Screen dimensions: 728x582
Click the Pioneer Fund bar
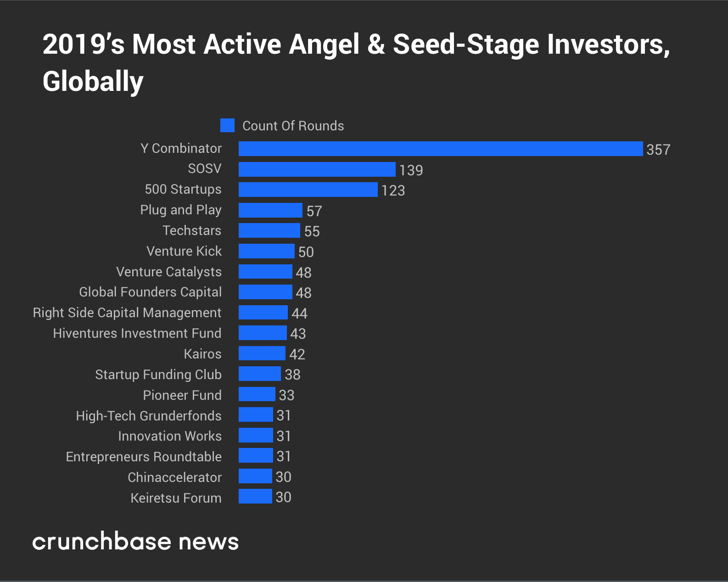257,394
